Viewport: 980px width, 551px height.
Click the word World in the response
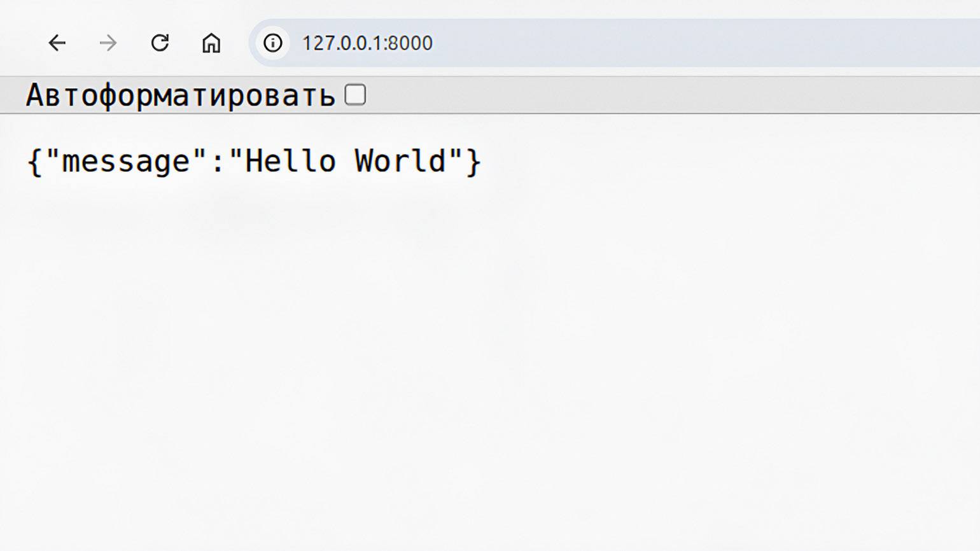(x=401, y=161)
